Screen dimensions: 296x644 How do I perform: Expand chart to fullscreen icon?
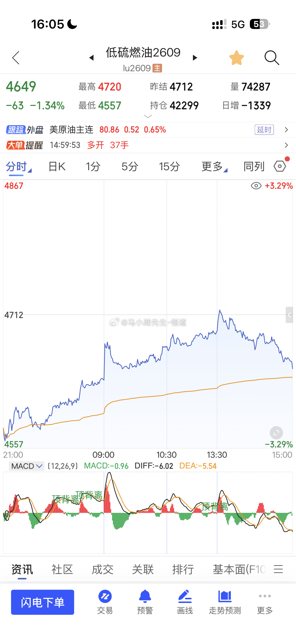[276, 433]
